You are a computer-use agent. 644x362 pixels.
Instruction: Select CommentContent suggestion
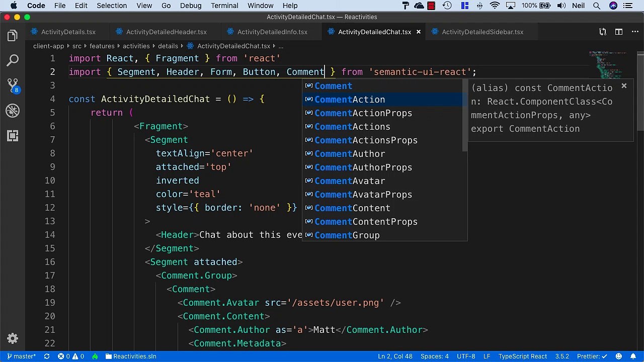click(x=382, y=208)
